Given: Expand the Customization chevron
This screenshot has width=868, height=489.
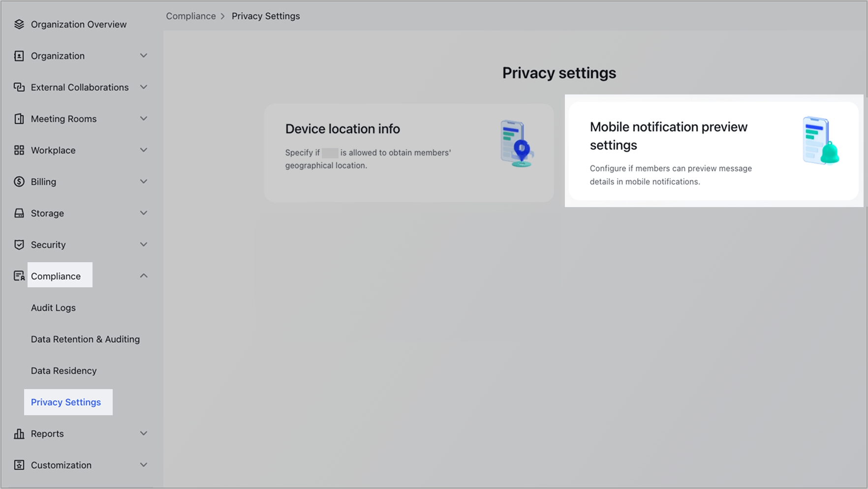Looking at the screenshot, I should tap(144, 465).
